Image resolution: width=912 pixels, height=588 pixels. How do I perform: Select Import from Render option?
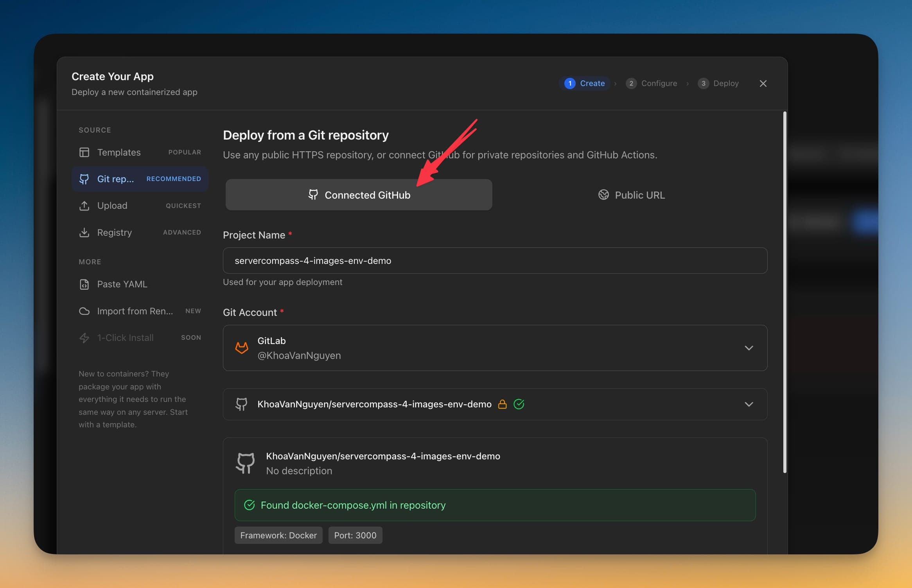(x=140, y=311)
